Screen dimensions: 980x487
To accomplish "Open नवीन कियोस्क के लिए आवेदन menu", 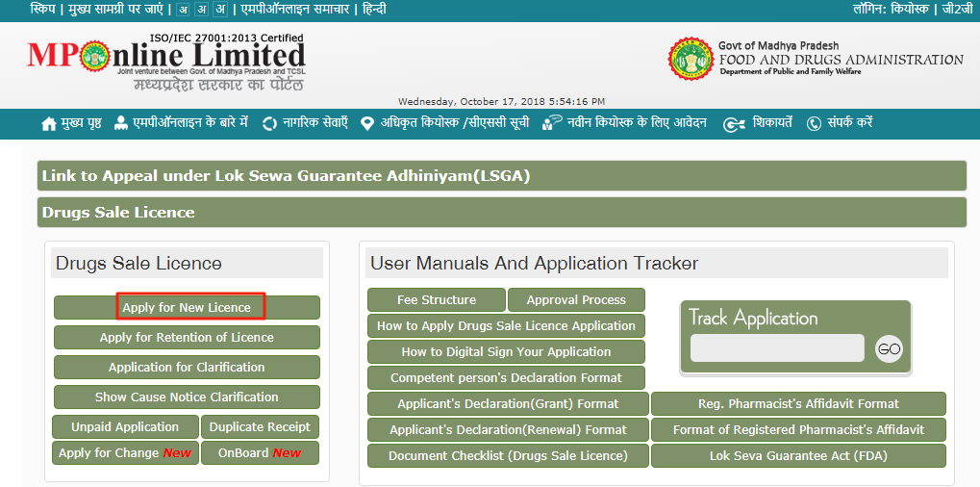I will (637, 123).
